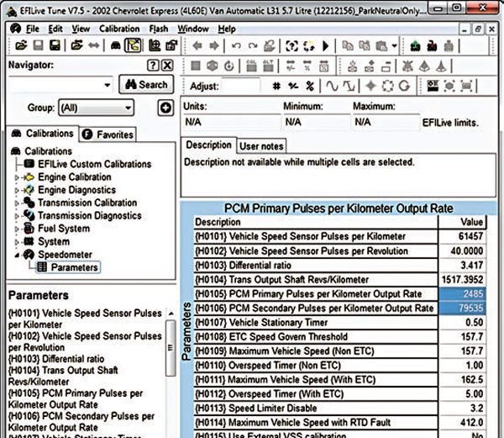The image size is (504, 438).
Task: Close the Navigator panel with the X icon
Action: coord(167,66)
